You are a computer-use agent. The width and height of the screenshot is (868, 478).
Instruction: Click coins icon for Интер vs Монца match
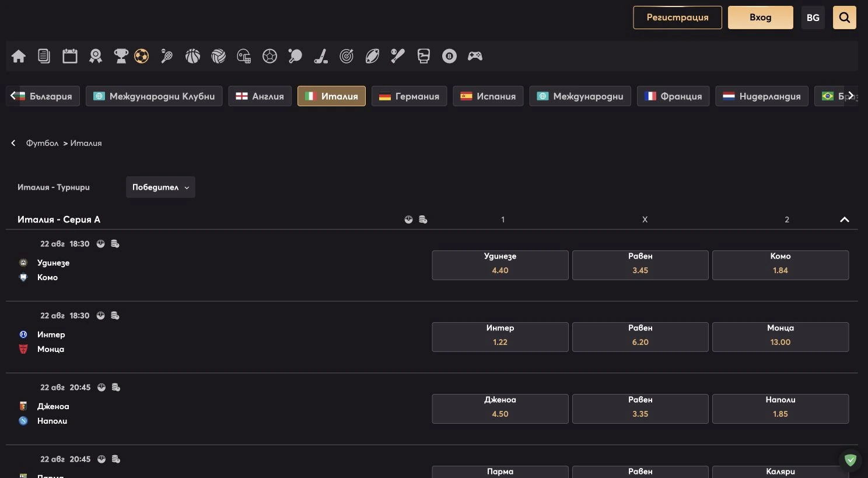pos(115,316)
